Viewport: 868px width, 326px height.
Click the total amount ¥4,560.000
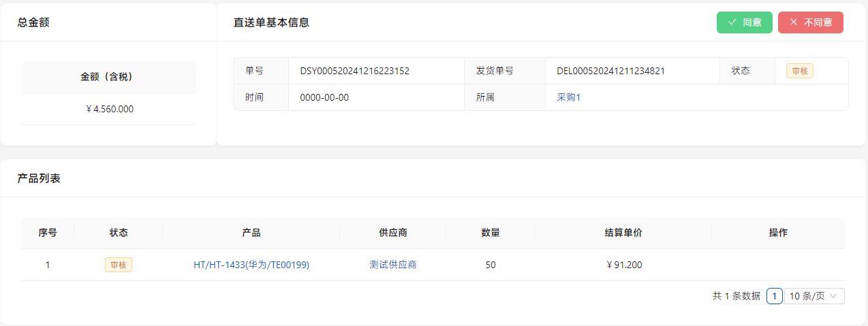click(109, 109)
